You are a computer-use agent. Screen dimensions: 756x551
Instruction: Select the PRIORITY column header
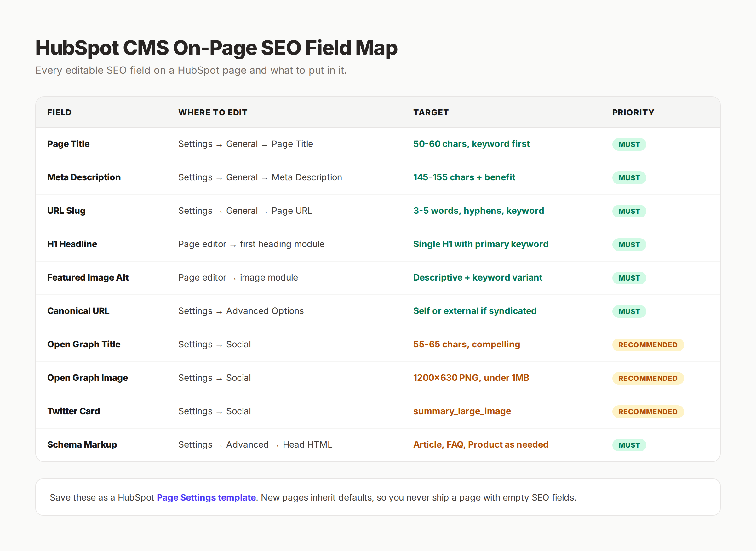633,113
